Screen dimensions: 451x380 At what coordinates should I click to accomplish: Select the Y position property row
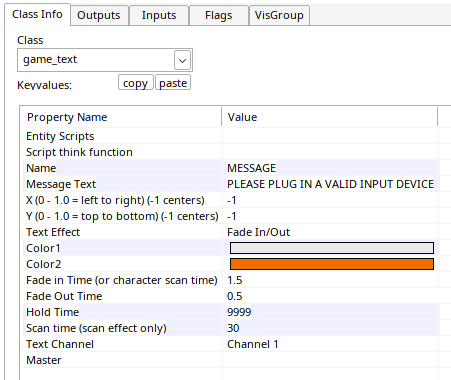click(x=230, y=216)
